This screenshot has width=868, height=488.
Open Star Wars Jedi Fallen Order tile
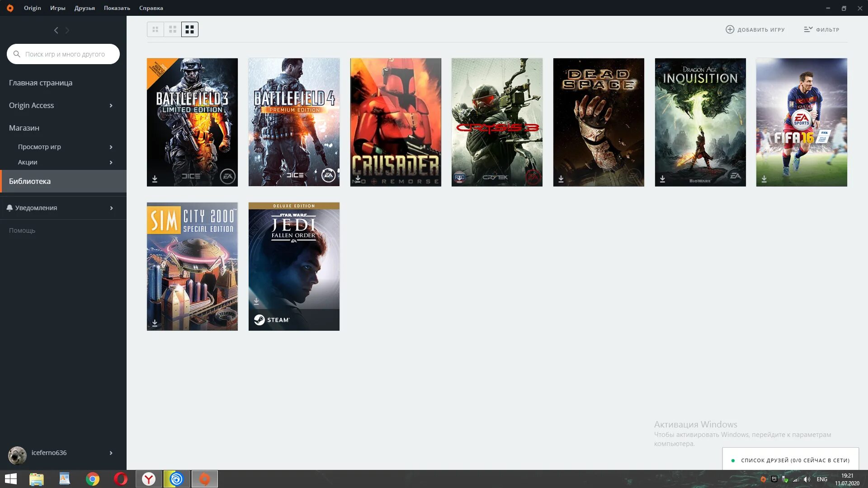[x=294, y=267]
